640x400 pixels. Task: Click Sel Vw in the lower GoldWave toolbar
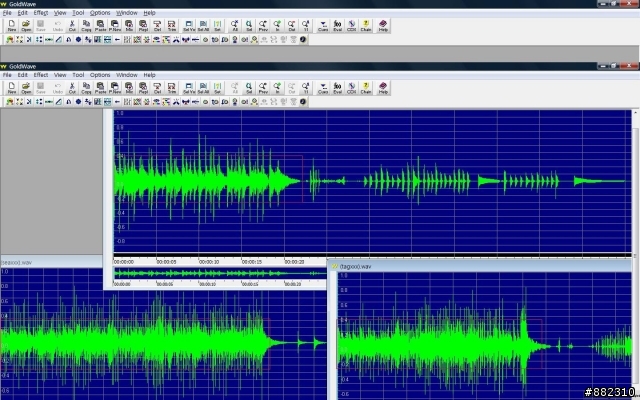point(189,87)
